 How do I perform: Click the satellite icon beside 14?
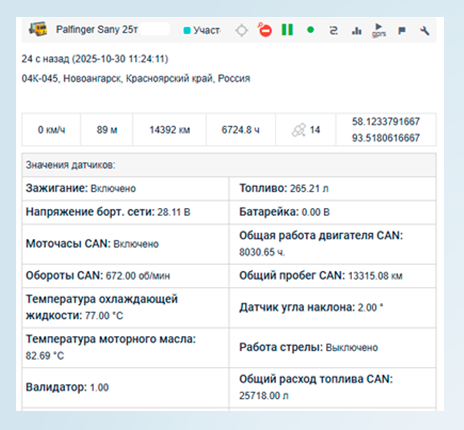tap(299, 130)
